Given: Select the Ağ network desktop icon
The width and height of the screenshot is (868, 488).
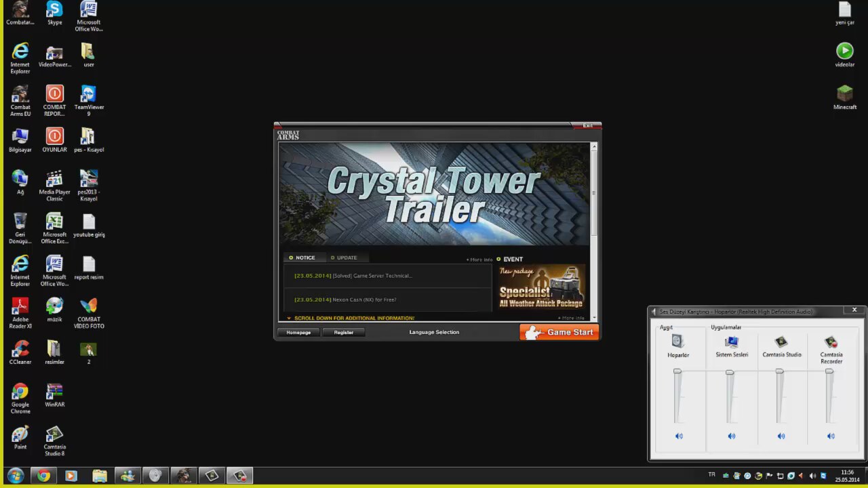Looking at the screenshot, I should pyautogui.click(x=20, y=183).
